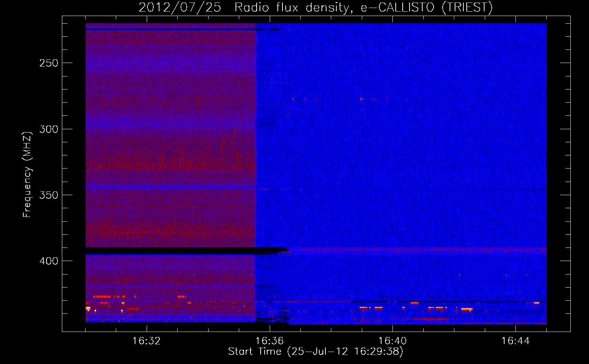Click the 16:32 time tick label
This screenshot has width=589, height=364.
click(146, 341)
